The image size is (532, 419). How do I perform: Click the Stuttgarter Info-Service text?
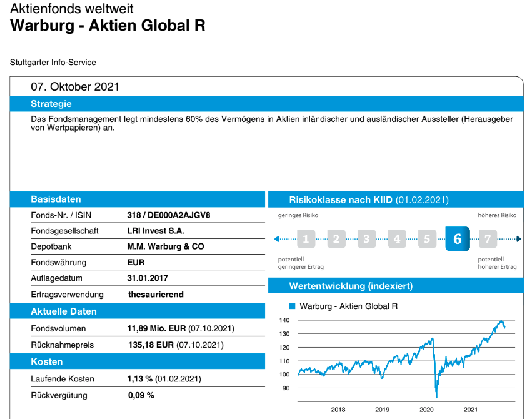pyautogui.click(x=53, y=63)
